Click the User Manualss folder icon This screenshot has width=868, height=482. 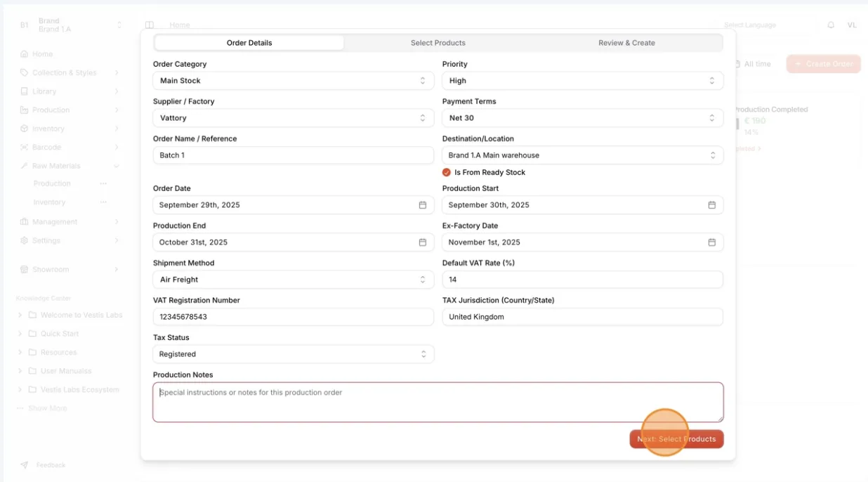click(32, 371)
